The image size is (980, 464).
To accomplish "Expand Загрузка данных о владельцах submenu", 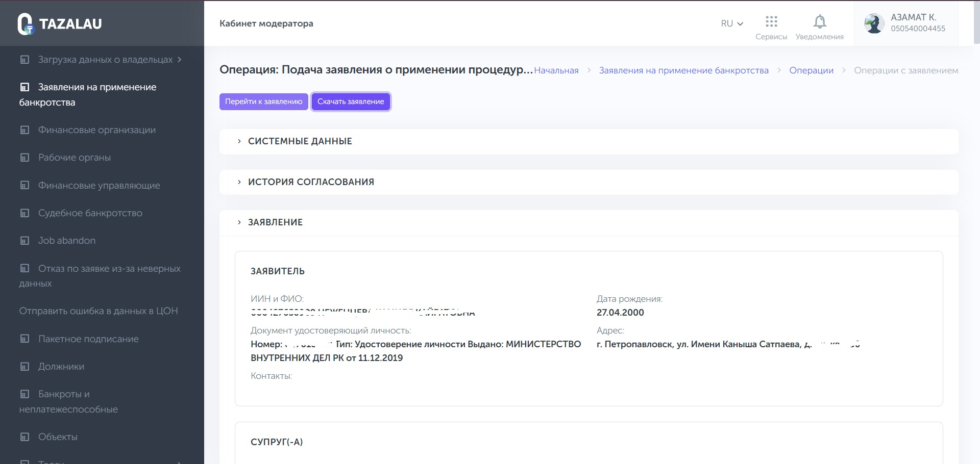I will tap(180, 60).
